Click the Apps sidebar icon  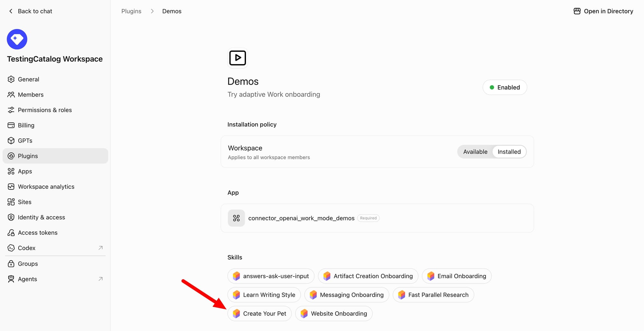pos(11,171)
